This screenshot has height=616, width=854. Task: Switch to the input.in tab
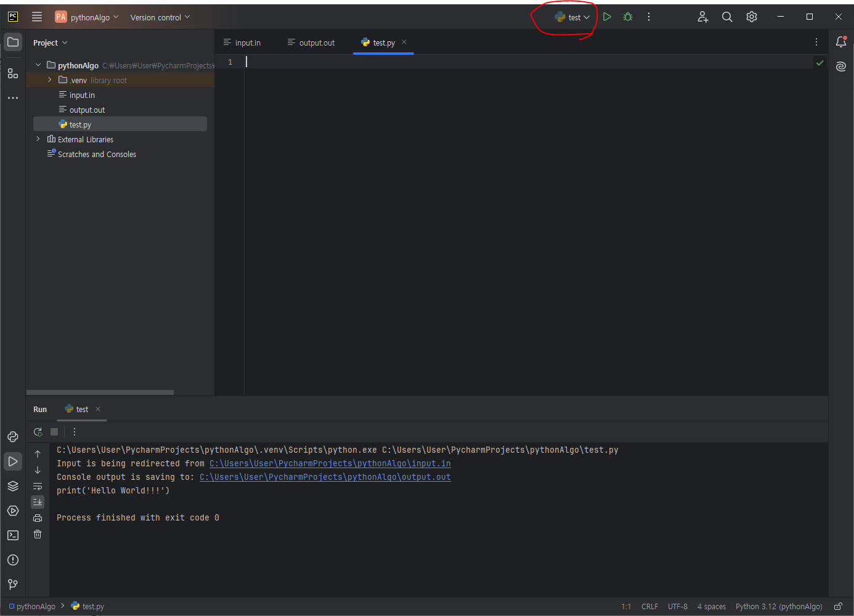(242, 43)
